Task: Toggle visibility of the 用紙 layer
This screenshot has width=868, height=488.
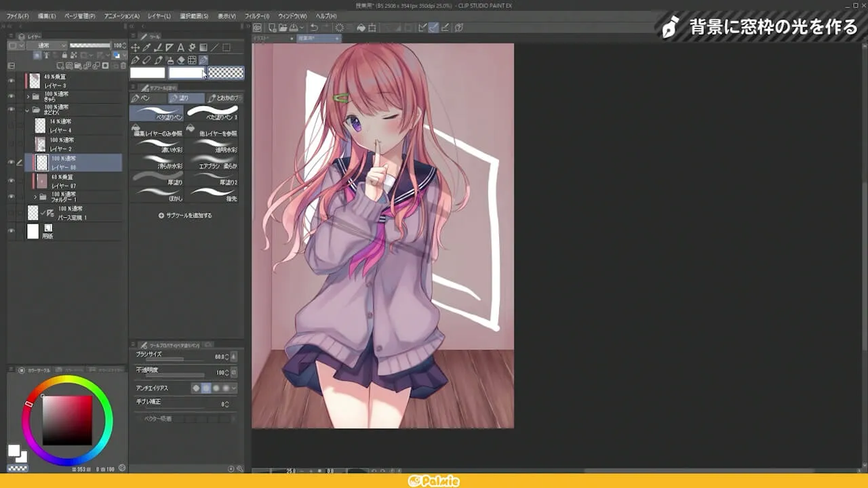Action: point(12,228)
